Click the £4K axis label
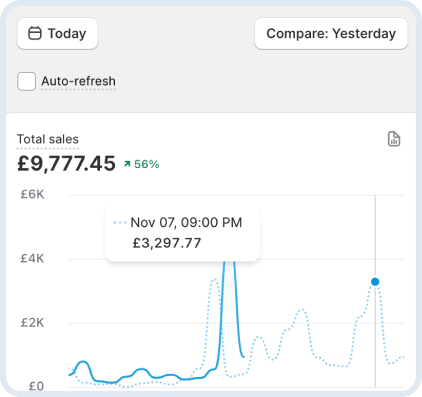 click(x=32, y=258)
